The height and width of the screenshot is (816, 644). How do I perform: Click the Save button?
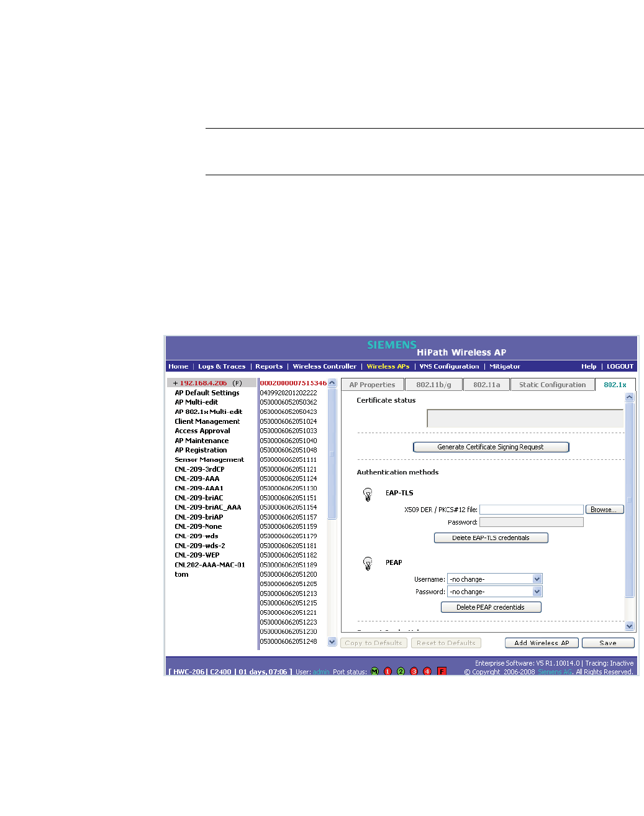click(608, 643)
